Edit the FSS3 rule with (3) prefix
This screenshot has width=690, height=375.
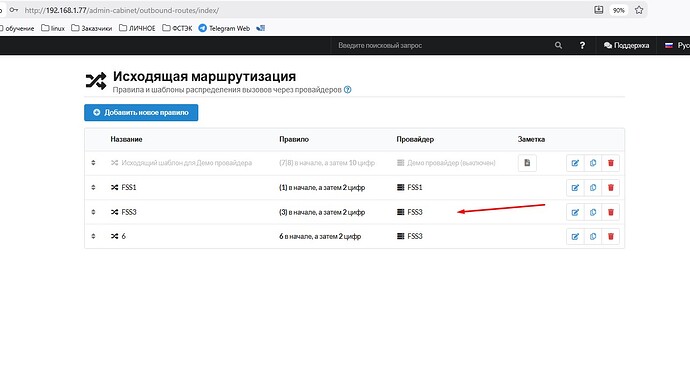click(575, 212)
